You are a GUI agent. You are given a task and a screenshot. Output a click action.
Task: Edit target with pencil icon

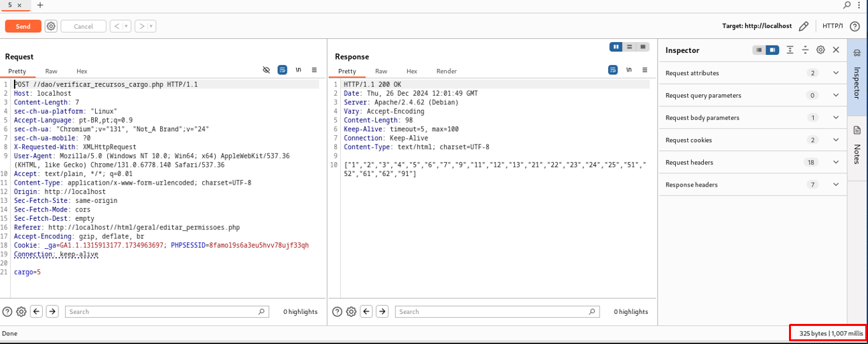click(804, 26)
